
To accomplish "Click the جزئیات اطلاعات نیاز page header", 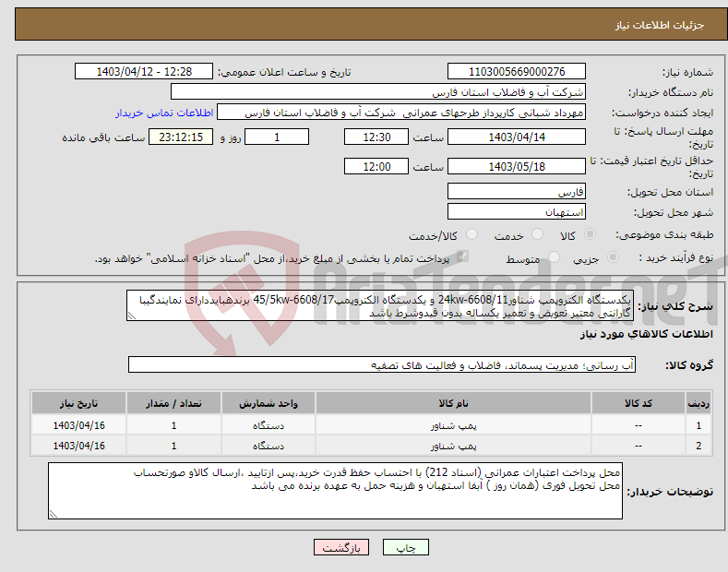I will pos(660,25).
